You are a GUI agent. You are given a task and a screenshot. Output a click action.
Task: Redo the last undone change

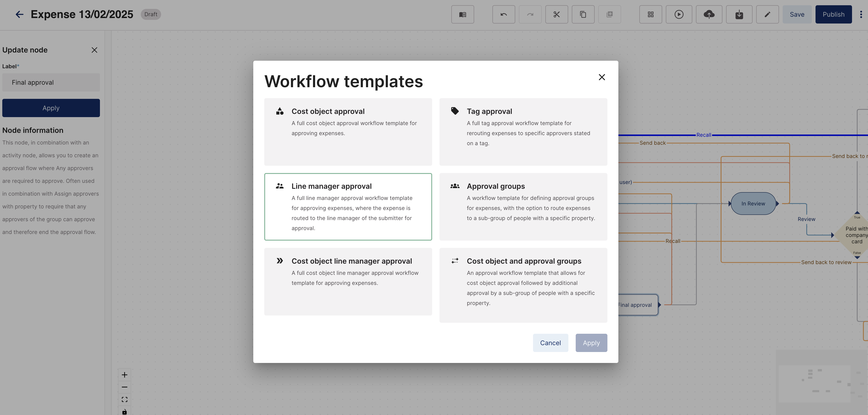tap(530, 15)
